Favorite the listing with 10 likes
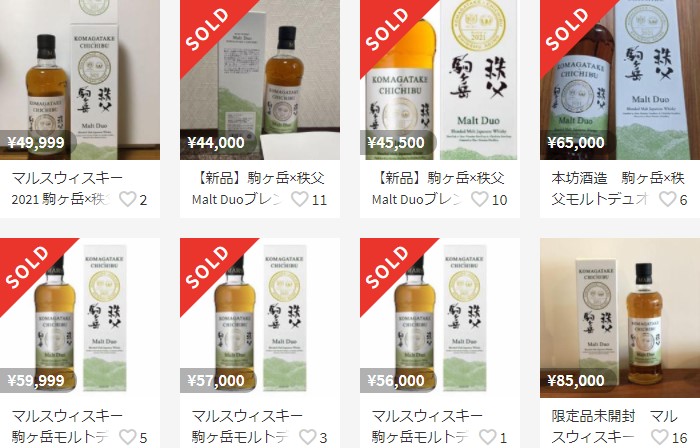 point(479,199)
